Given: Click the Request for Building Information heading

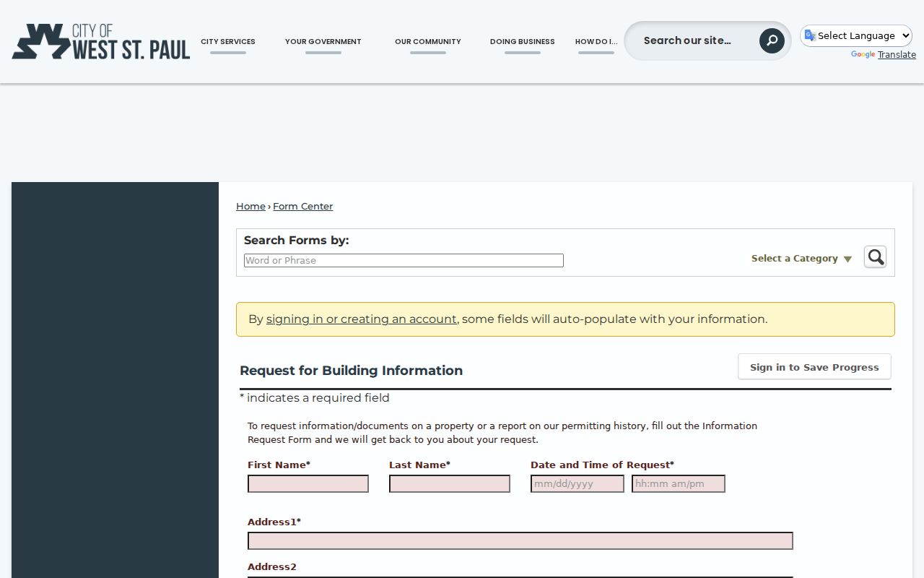Looking at the screenshot, I should 351,371.
